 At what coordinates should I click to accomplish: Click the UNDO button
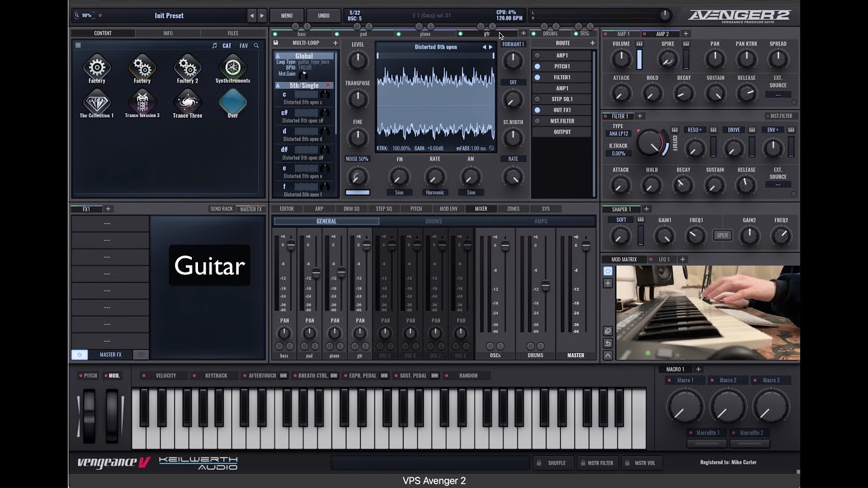point(323,15)
